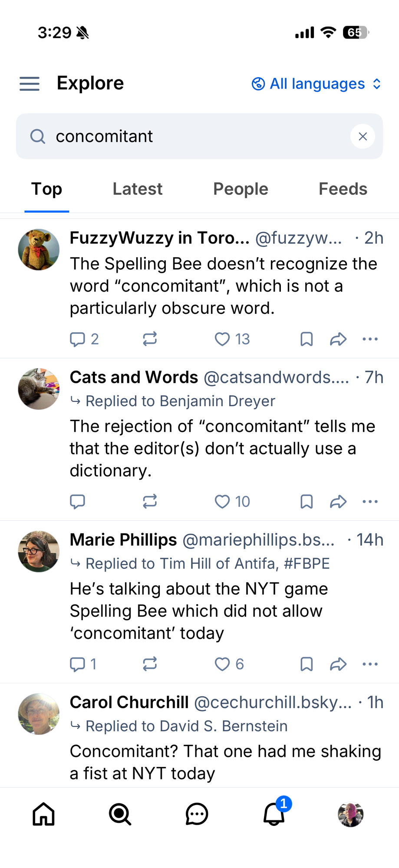Expand the All languages dropdown
399x868 pixels.
(317, 84)
